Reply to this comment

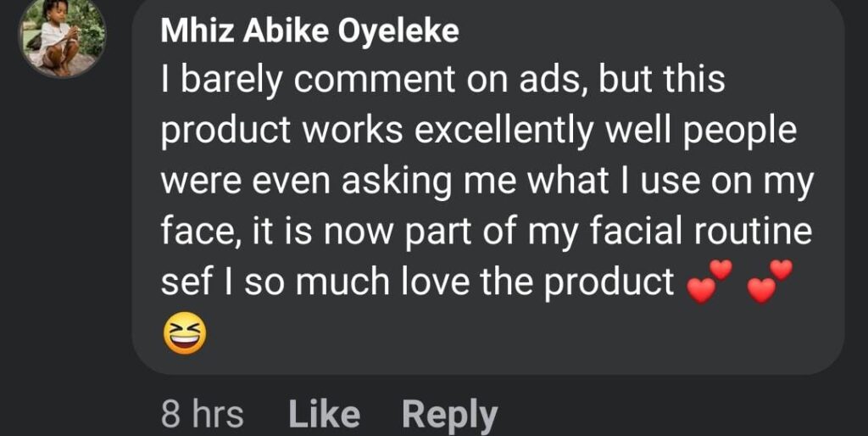[449, 415]
